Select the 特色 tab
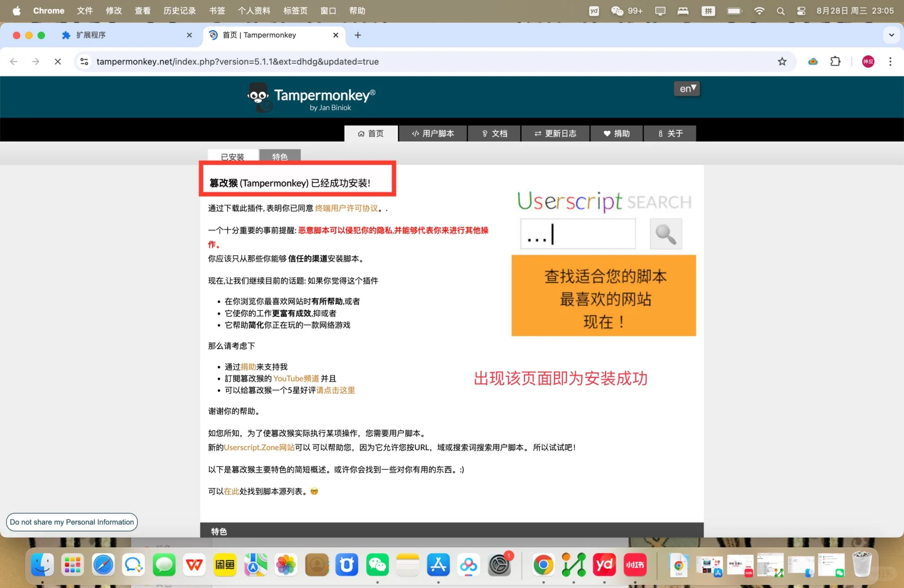904x588 pixels. point(280,157)
